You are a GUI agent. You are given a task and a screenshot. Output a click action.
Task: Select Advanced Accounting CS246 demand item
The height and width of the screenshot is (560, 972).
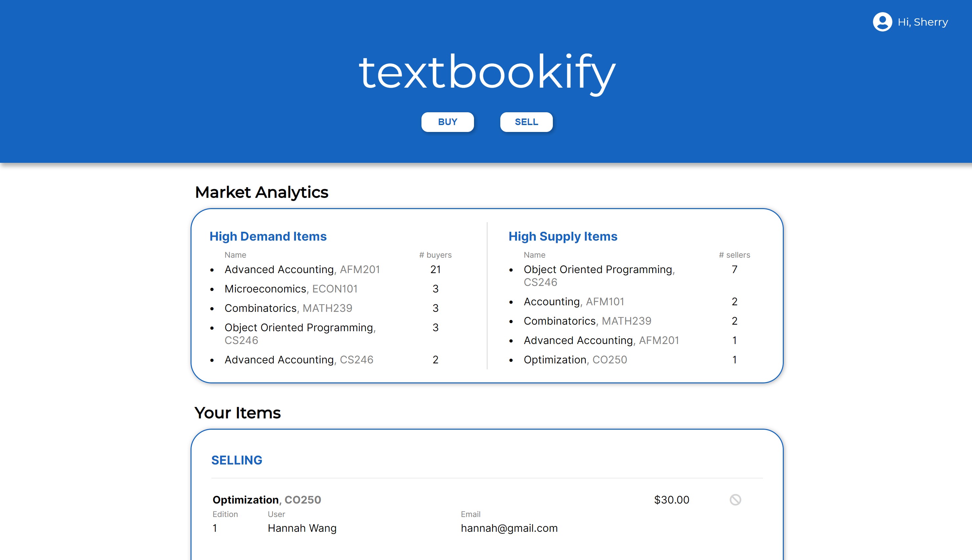(299, 359)
